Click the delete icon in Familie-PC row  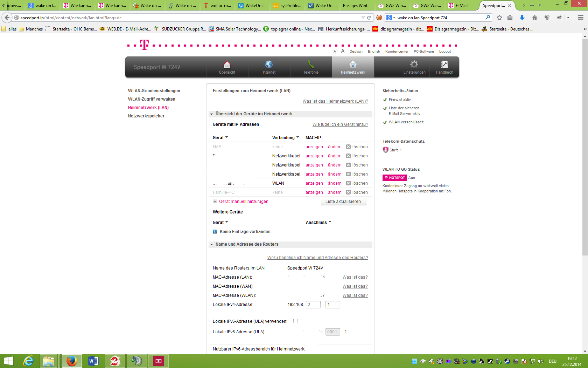(x=348, y=192)
